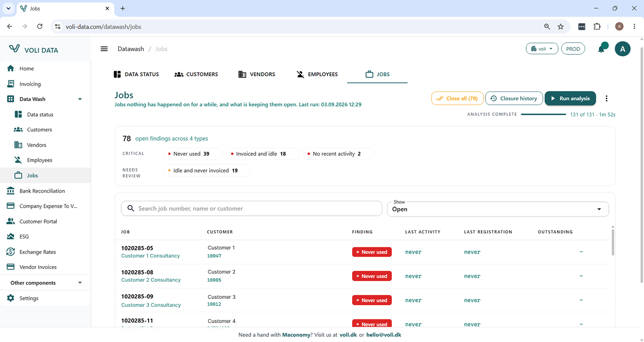Open the voli company selector dropdown
Screen dimensions: 644x342
(x=542, y=49)
